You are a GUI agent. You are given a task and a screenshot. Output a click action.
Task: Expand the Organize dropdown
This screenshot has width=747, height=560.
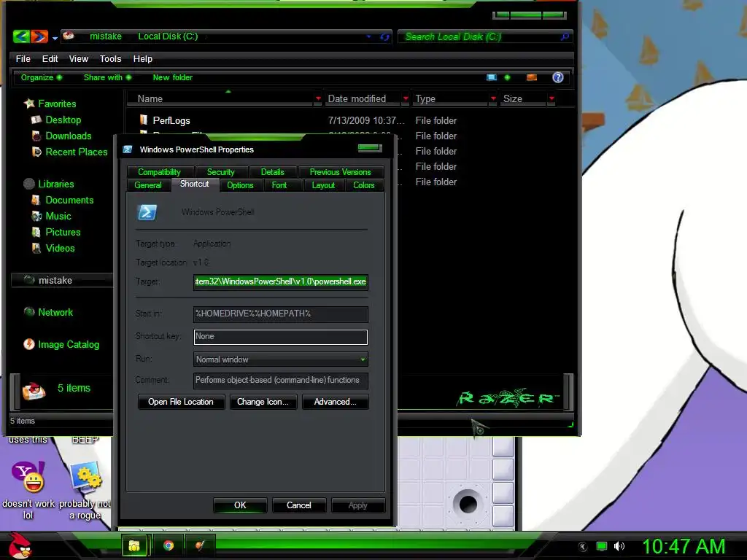[x=41, y=77]
